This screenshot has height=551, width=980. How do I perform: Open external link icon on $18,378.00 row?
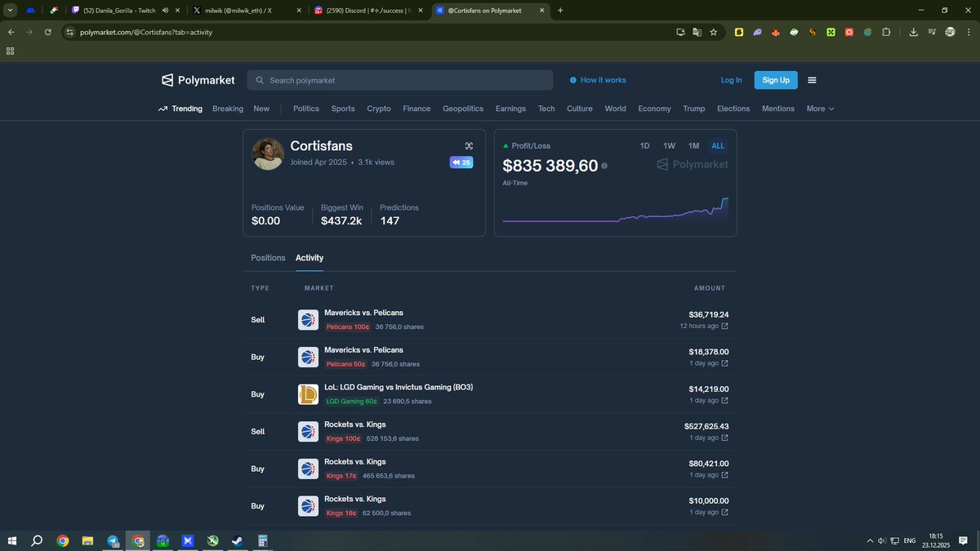[x=725, y=363]
